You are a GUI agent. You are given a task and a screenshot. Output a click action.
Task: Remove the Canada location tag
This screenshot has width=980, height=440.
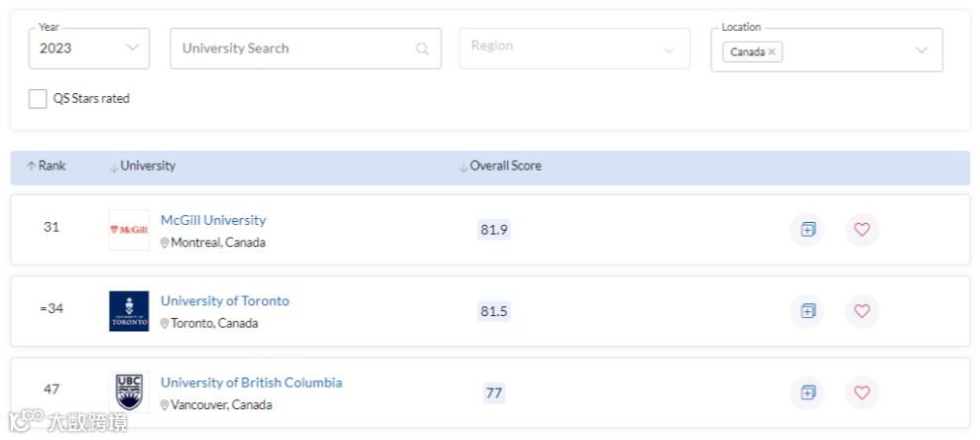pyautogui.click(x=772, y=52)
